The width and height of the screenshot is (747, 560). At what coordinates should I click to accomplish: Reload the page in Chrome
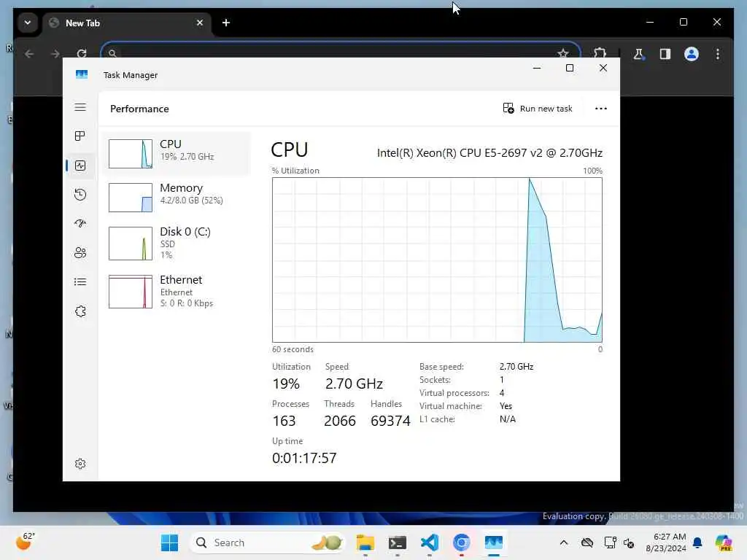[82, 53]
